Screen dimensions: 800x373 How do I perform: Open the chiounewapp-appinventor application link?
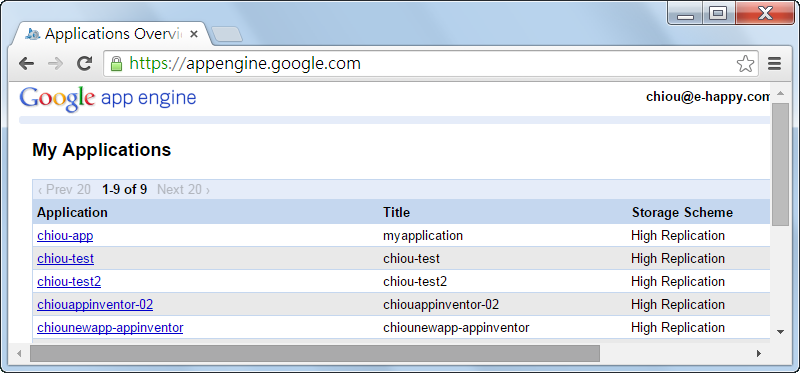(x=110, y=328)
